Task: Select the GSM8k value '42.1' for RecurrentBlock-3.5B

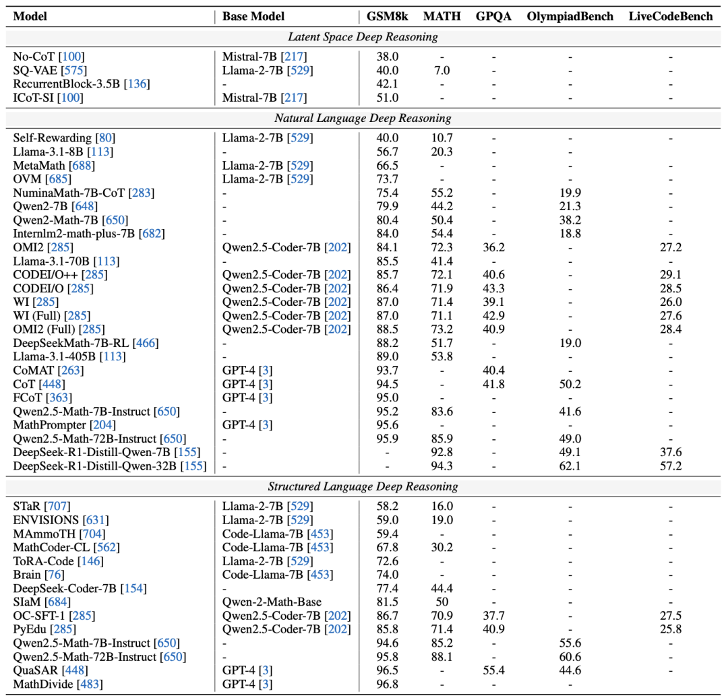Action: 388,84
